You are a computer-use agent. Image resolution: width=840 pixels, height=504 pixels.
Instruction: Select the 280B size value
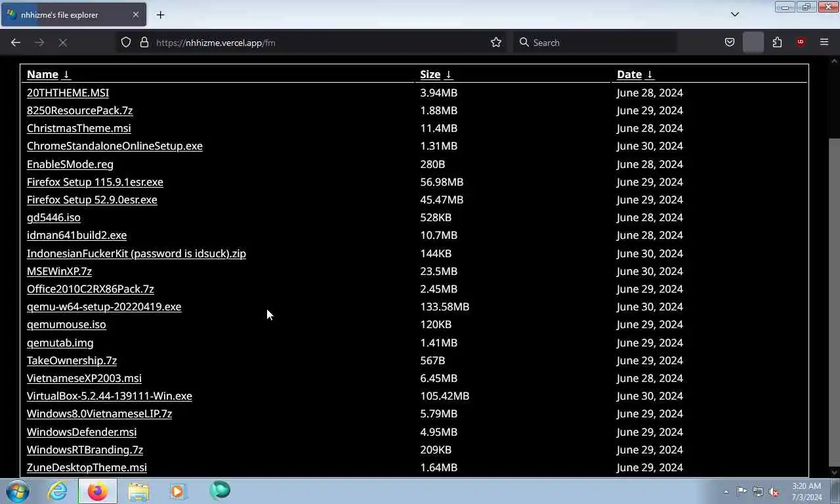tap(432, 164)
